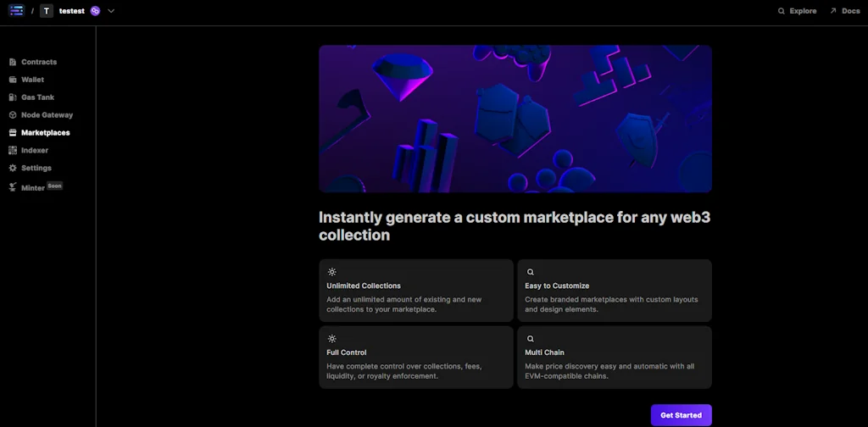This screenshot has height=427, width=868.
Task: Click the Contracts document icon
Action: [x=13, y=62]
